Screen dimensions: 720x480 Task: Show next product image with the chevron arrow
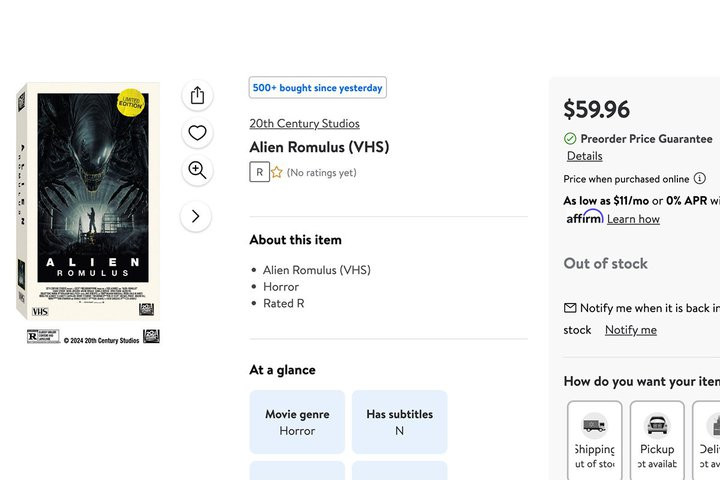[x=196, y=216]
